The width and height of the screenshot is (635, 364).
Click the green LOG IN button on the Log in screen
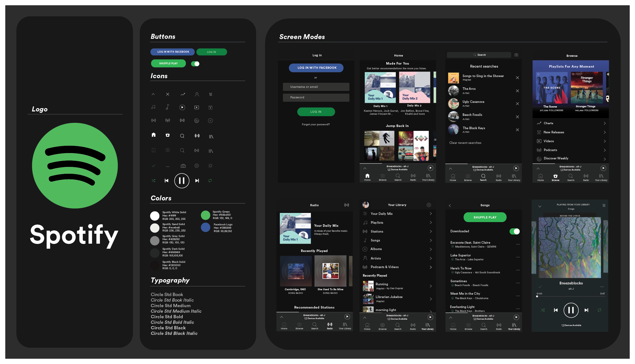(316, 112)
